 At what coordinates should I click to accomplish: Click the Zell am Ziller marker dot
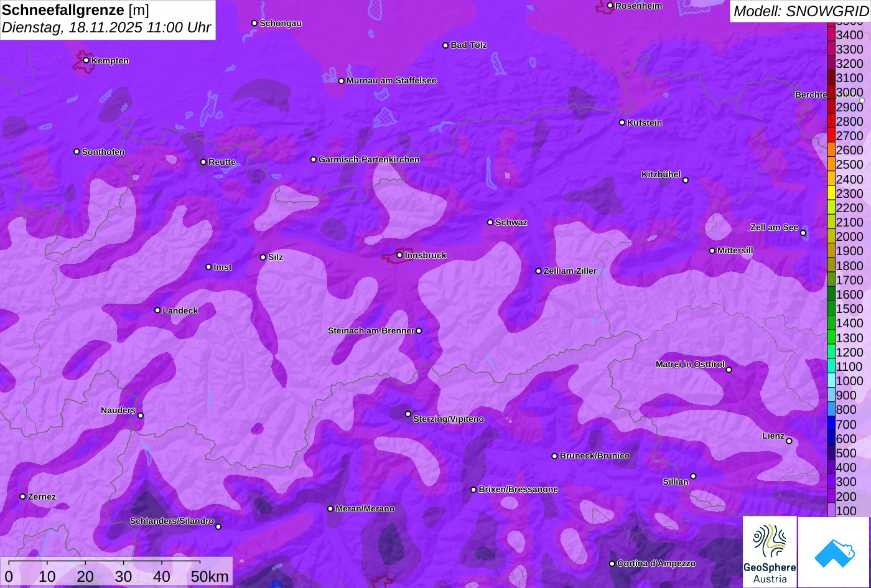pos(538,271)
